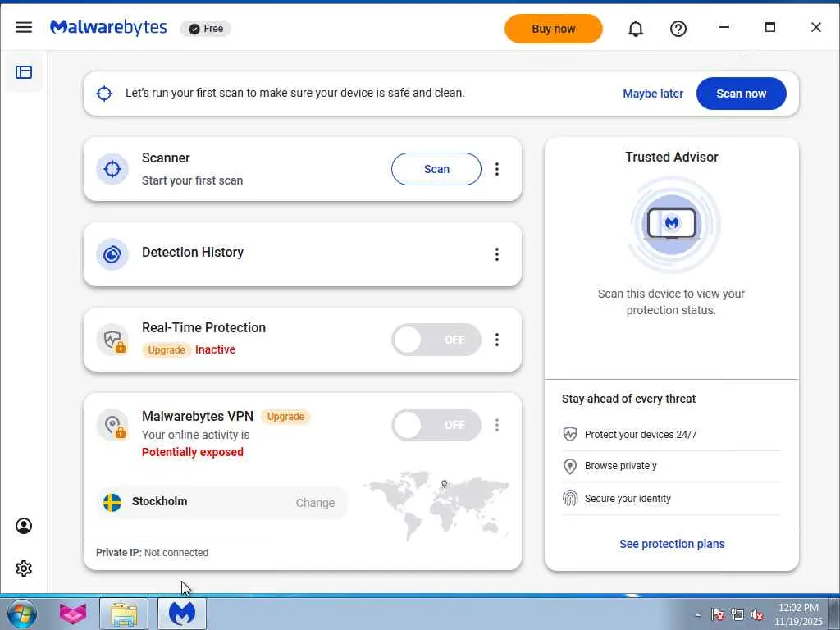Image resolution: width=840 pixels, height=630 pixels.
Task: Open Malwarebytes VPN more options menu
Action: 497,425
